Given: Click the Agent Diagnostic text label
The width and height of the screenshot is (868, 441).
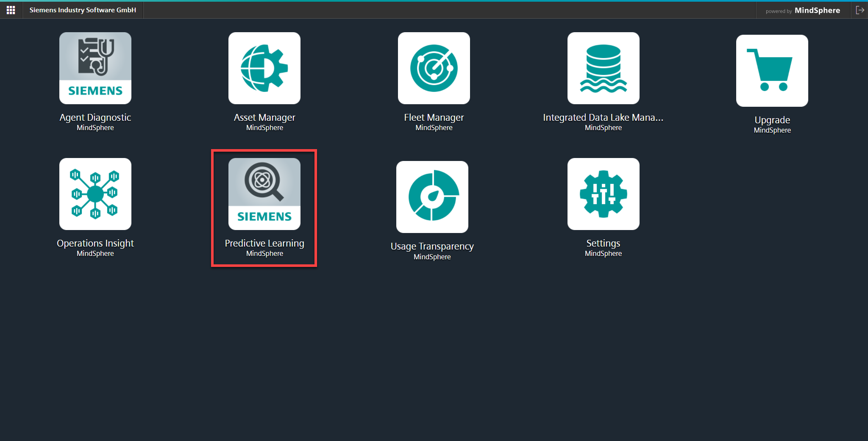Looking at the screenshot, I should [95, 117].
